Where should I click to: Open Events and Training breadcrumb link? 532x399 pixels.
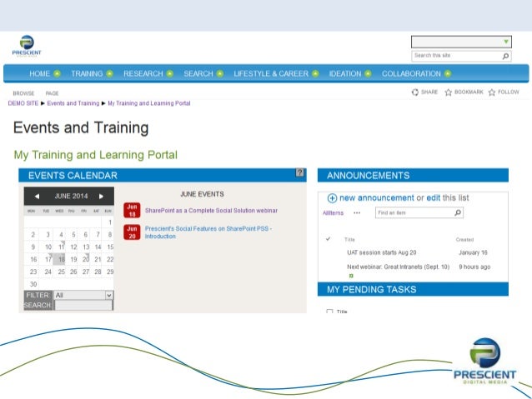click(73, 103)
